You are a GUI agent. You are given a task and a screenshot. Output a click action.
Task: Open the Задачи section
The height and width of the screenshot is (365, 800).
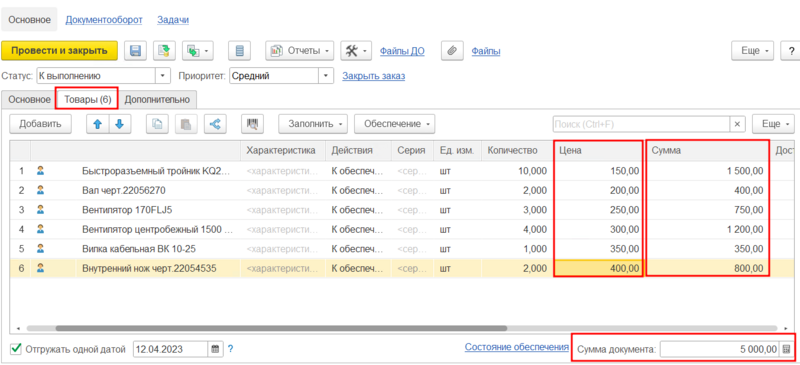(x=173, y=20)
